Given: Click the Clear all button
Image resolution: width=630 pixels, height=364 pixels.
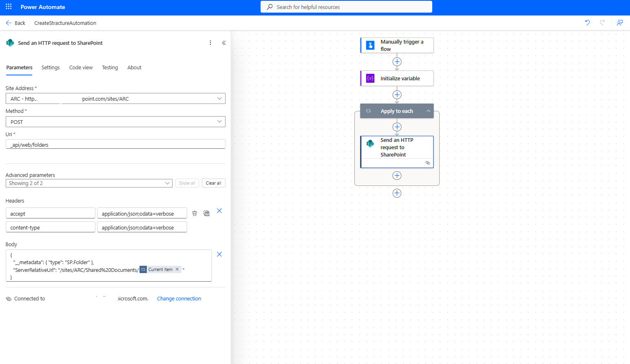Looking at the screenshot, I should click(x=213, y=183).
